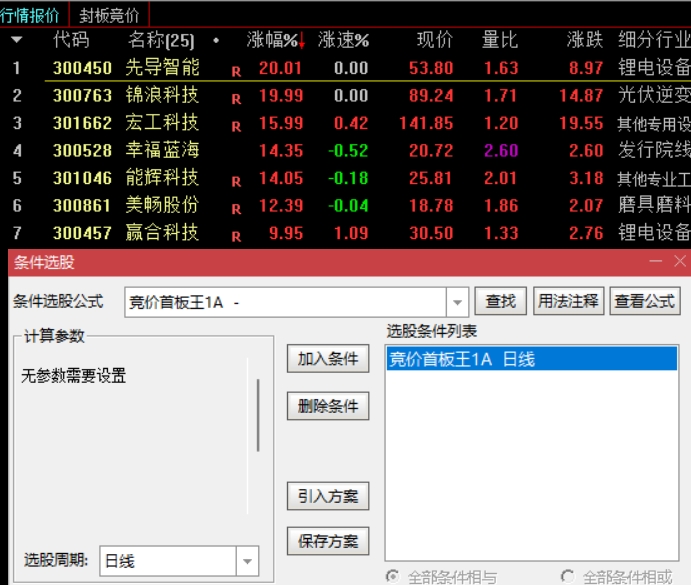
Task: Select stock code 300528
Action: (82, 151)
